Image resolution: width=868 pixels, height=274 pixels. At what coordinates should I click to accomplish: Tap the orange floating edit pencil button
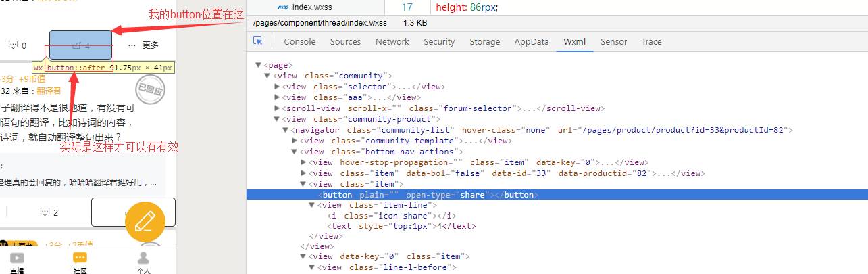click(145, 221)
